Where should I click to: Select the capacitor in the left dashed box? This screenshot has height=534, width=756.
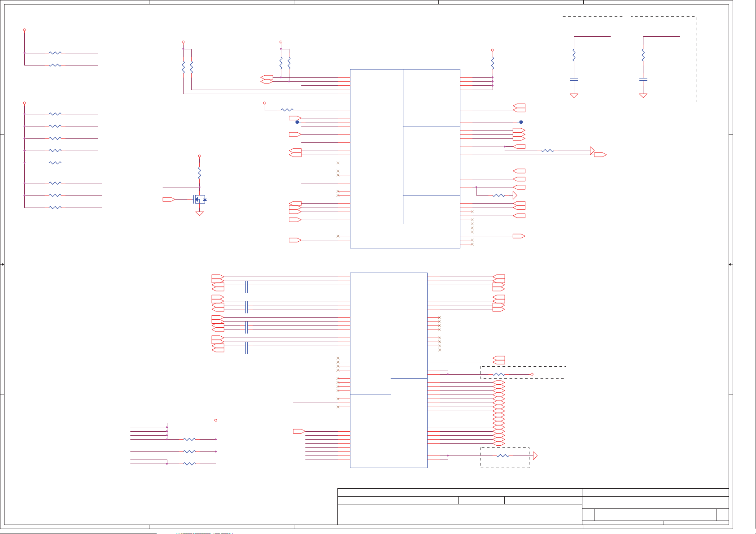pyautogui.click(x=574, y=79)
